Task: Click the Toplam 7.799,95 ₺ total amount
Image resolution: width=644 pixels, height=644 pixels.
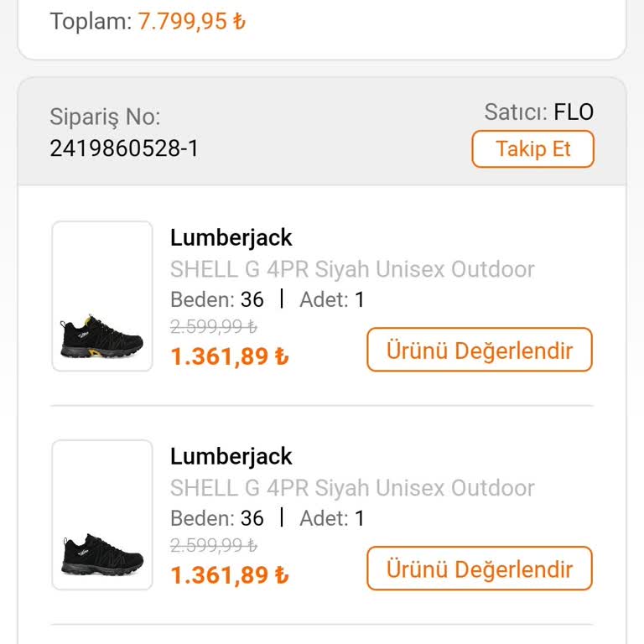Action: pyautogui.click(x=192, y=21)
